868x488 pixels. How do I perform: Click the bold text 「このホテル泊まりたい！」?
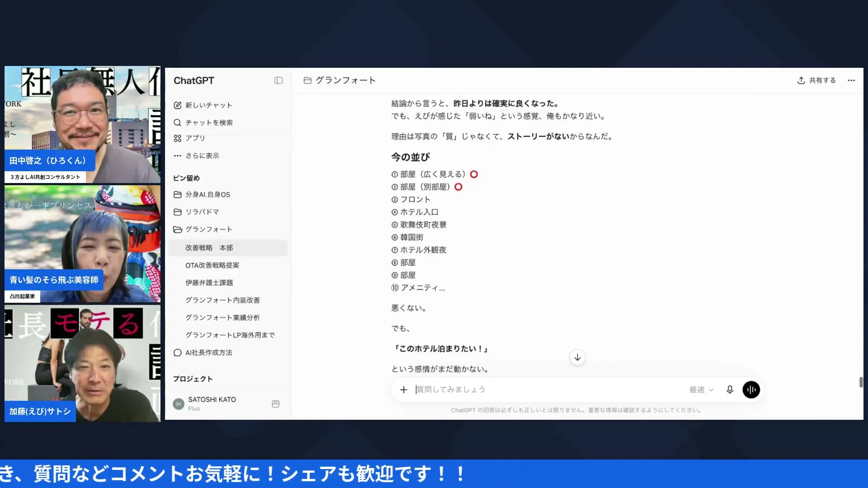point(441,349)
